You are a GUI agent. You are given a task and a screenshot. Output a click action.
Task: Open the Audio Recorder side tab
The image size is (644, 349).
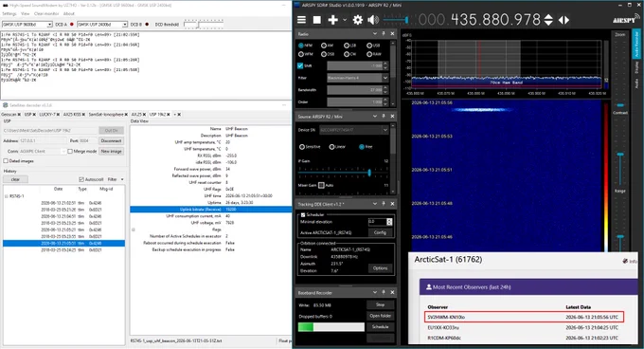[635, 44]
